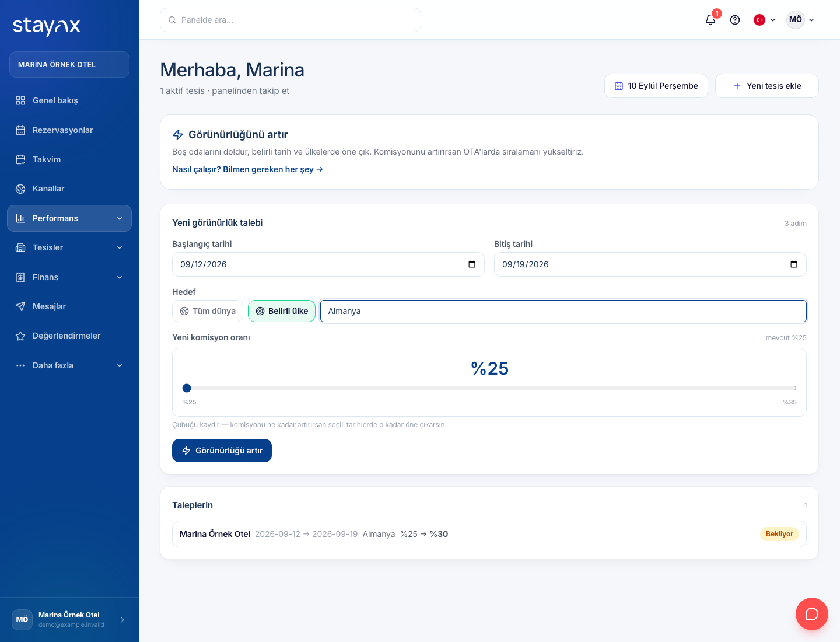Screen dimensions: 840x642
Task: Select the Belirli ülke target option
Action: pyautogui.click(x=282, y=311)
